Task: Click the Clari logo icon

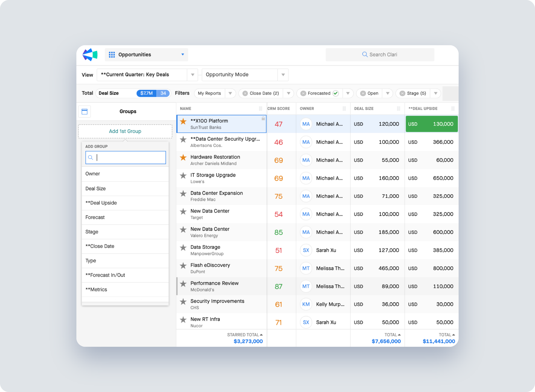Action: click(x=90, y=55)
